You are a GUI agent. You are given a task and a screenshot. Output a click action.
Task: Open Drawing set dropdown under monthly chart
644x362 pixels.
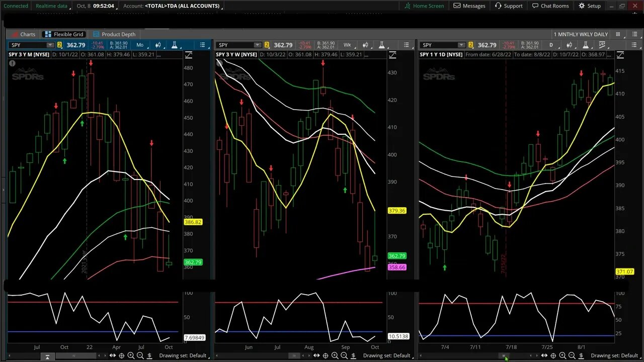point(185,355)
